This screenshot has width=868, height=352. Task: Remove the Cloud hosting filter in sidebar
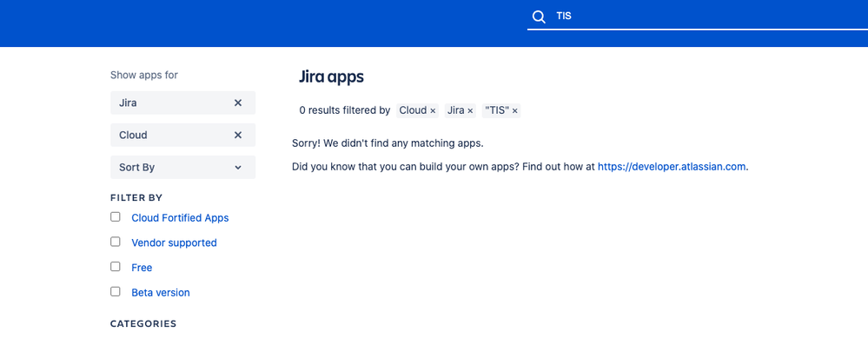click(238, 135)
